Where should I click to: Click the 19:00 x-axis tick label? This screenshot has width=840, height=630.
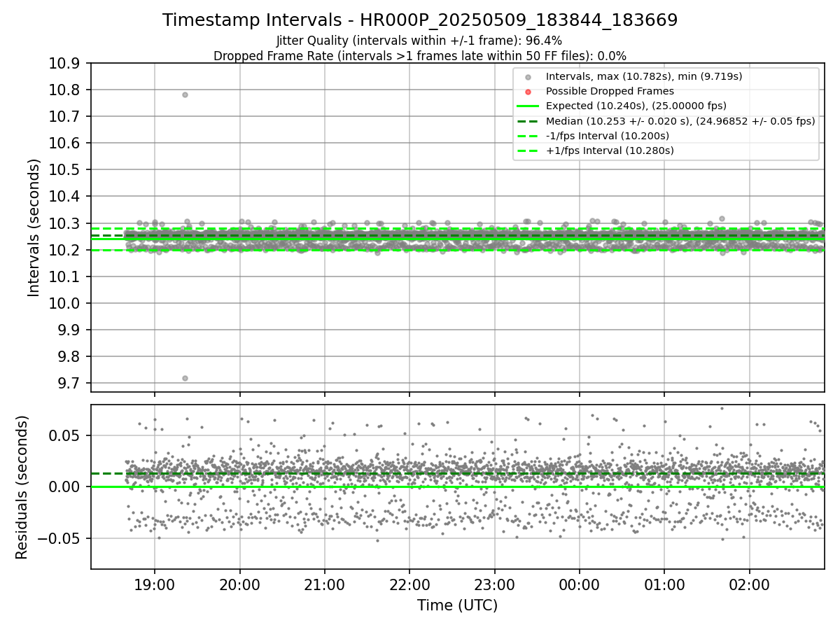pyautogui.click(x=155, y=584)
